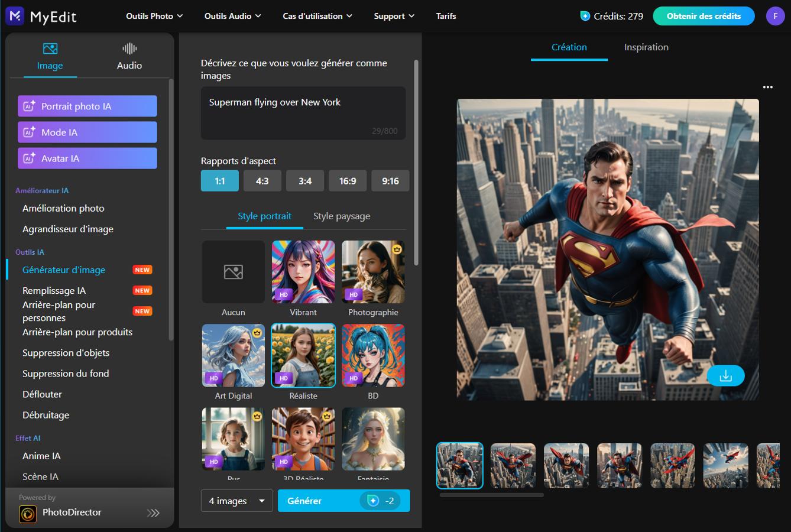The height and width of the screenshot is (532, 791).
Task: Choose the Vibrant portrait style
Action: 303,272
